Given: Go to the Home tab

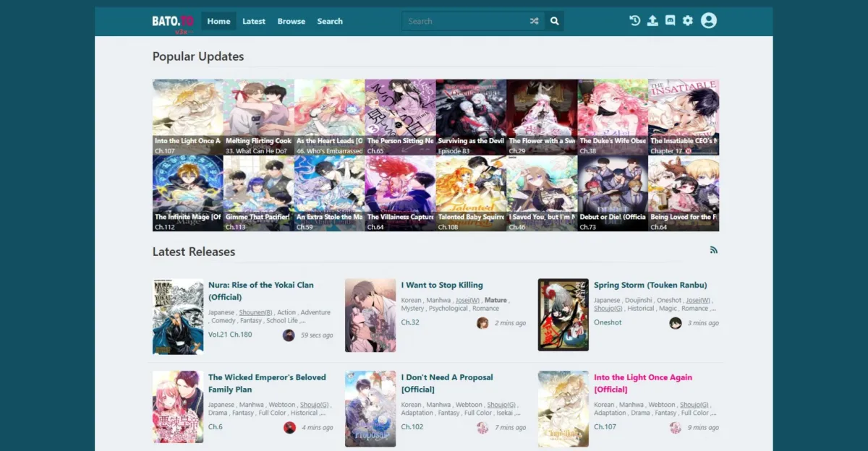Looking at the screenshot, I should point(218,22).
